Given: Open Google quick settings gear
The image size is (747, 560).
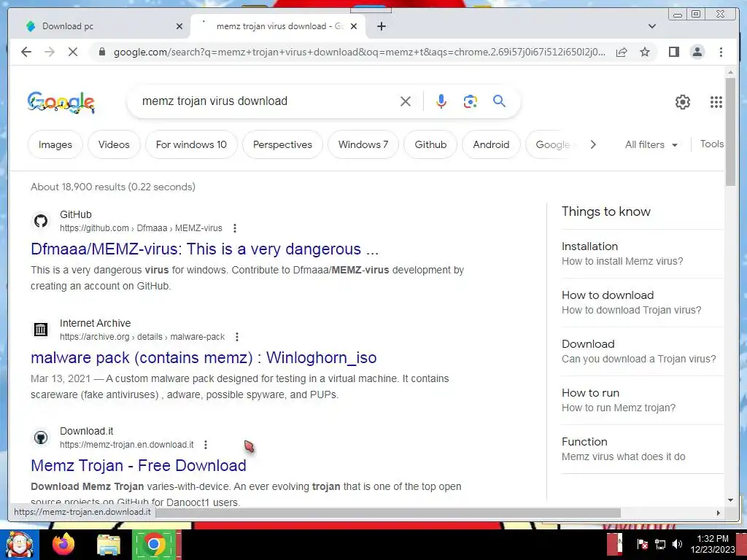Looking at the screenshot, I should (x=683, y=102).
